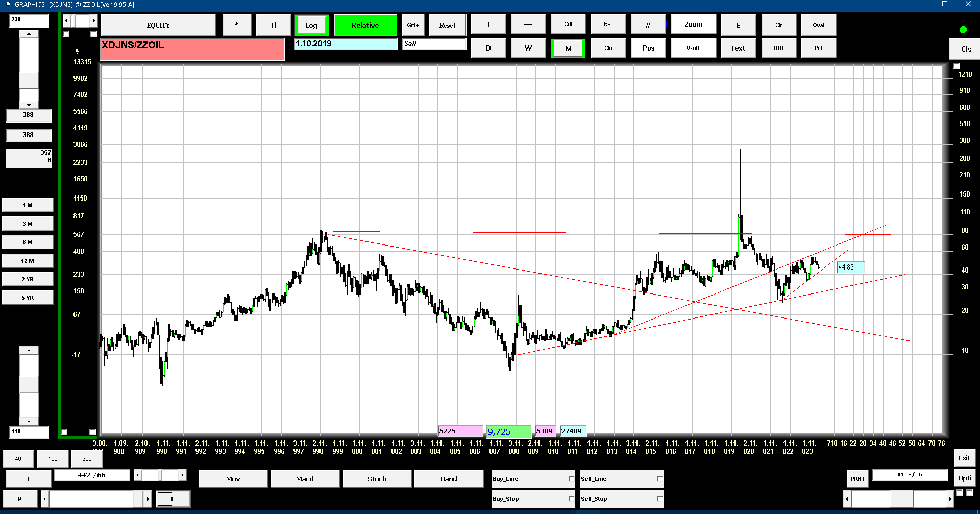Toggle the Relative mode button
The image size is (980, 514).
(x=365, y=25)
